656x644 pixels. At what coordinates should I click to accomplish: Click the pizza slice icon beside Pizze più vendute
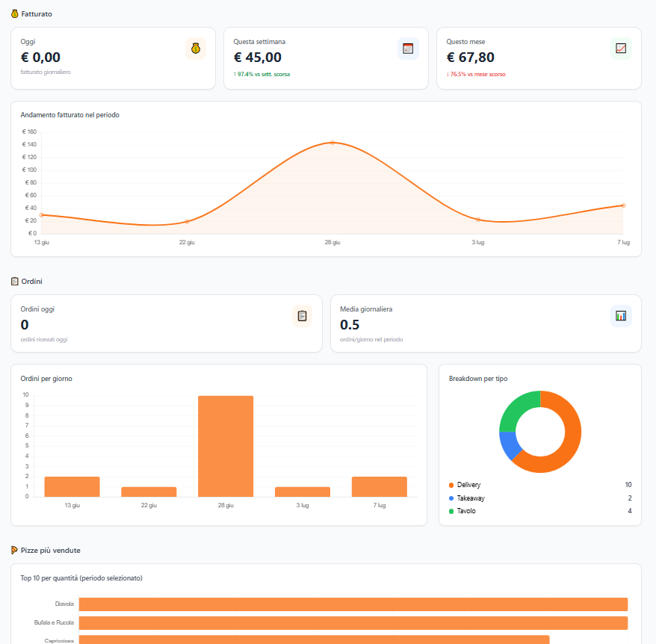[x=15, y=551]
